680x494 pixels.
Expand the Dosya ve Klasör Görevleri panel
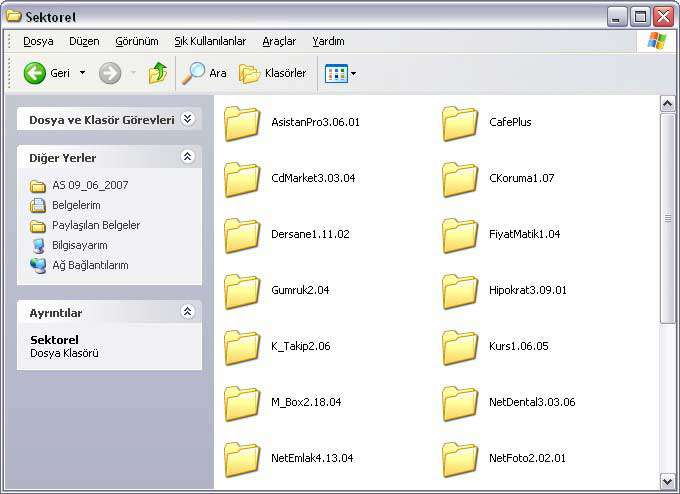pos(187,118)
